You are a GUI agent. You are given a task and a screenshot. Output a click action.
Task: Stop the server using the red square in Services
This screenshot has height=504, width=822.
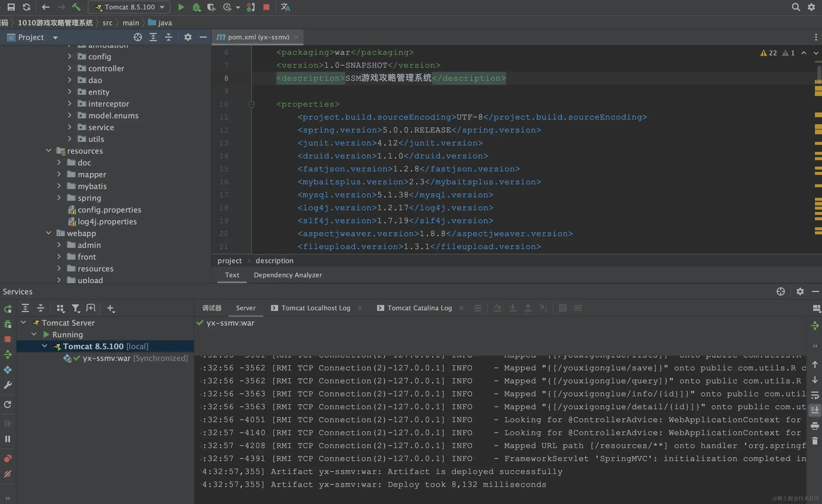pos(8,339)
